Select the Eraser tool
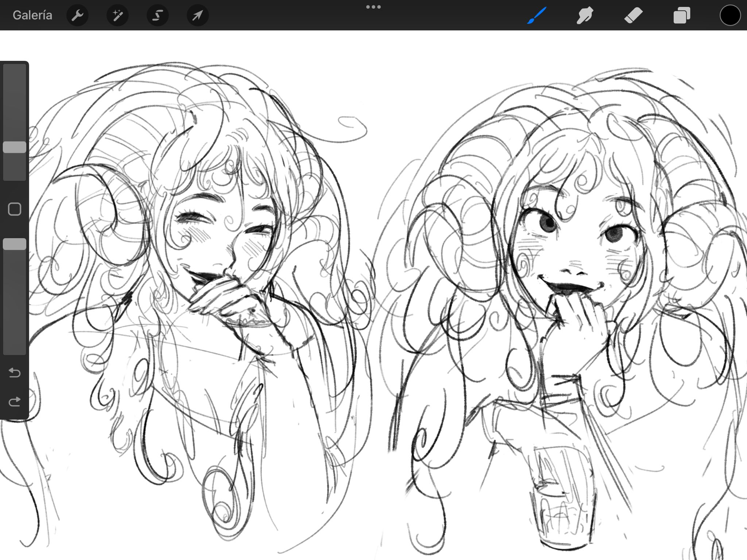The image size is (747, 560). pos(633,15)
